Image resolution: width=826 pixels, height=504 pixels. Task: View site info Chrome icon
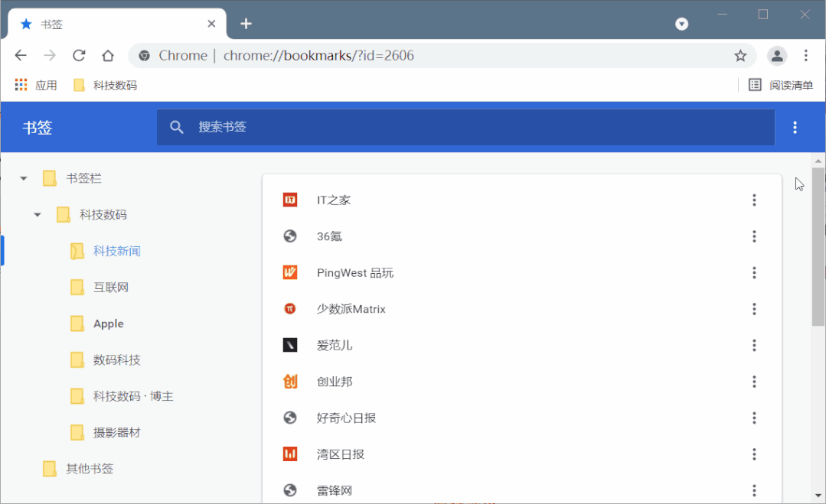[144, 55]
